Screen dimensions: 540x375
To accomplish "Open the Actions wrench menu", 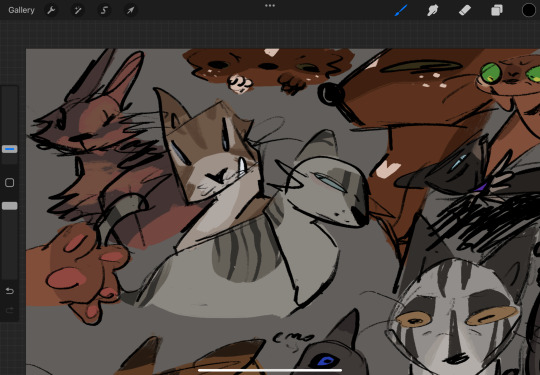I will coord(51,10).
